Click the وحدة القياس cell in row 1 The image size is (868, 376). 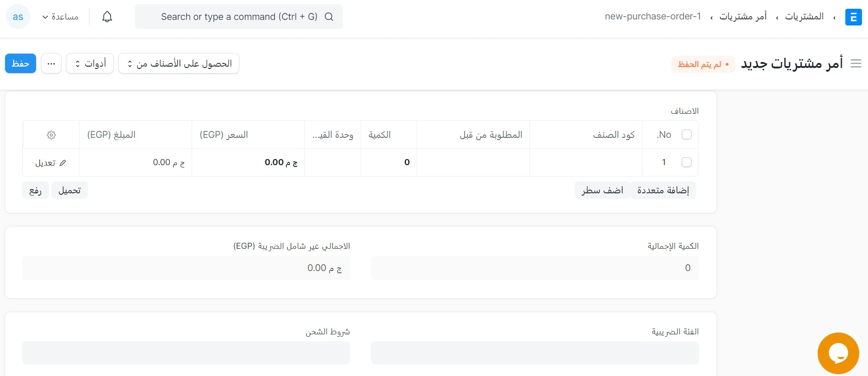tap(333, 162)
